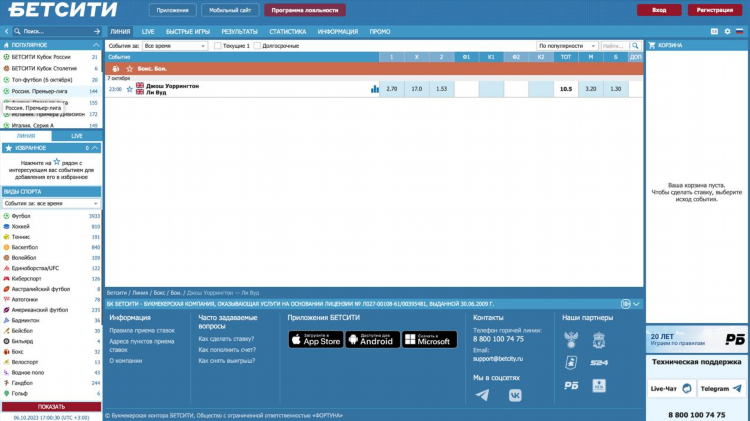Open the События за Все время dropdown
750x421 pixels.
click(175, 46)
